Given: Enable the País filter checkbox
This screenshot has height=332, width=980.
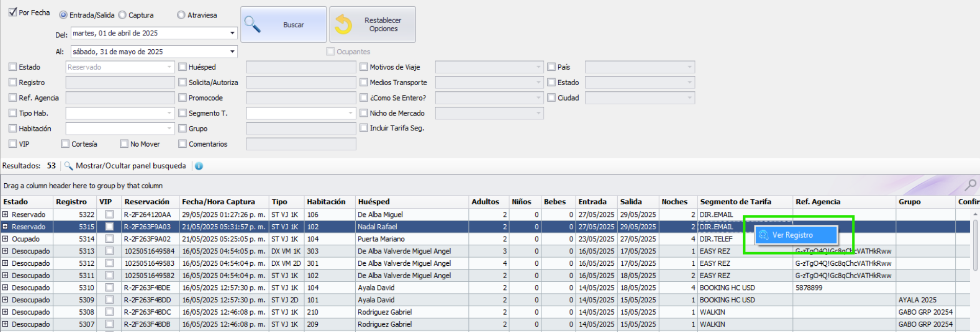Looking at the screenshot, I should [x=552, y=67].
